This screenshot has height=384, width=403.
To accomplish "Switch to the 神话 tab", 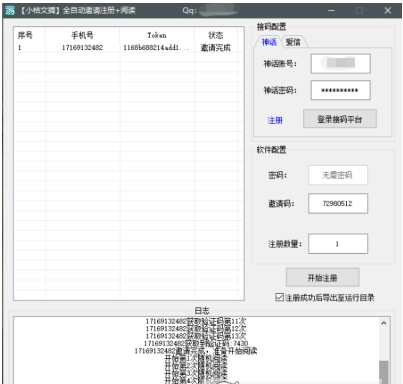I will point(269,42).
